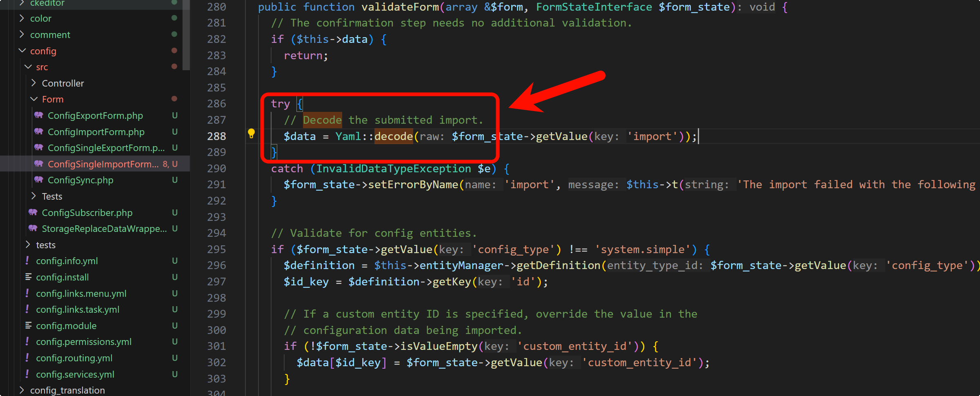
Task: Click the file icon beside config.install
Action: coord(28,277)
